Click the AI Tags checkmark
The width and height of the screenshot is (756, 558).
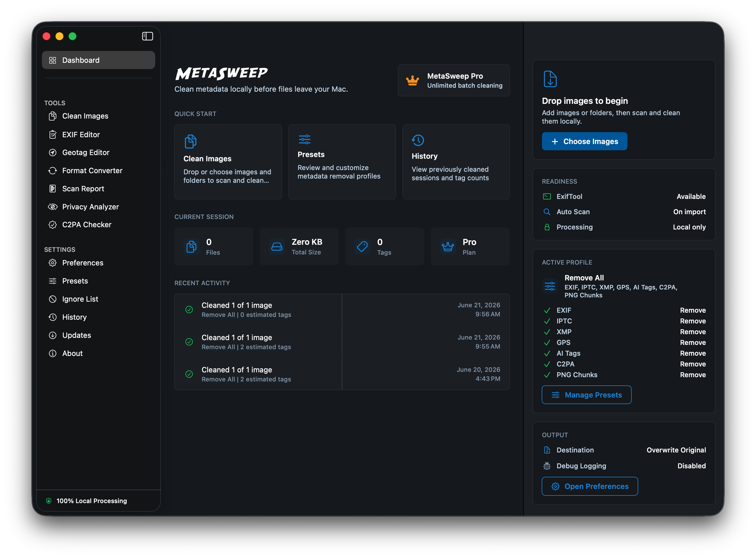point(547,353)
